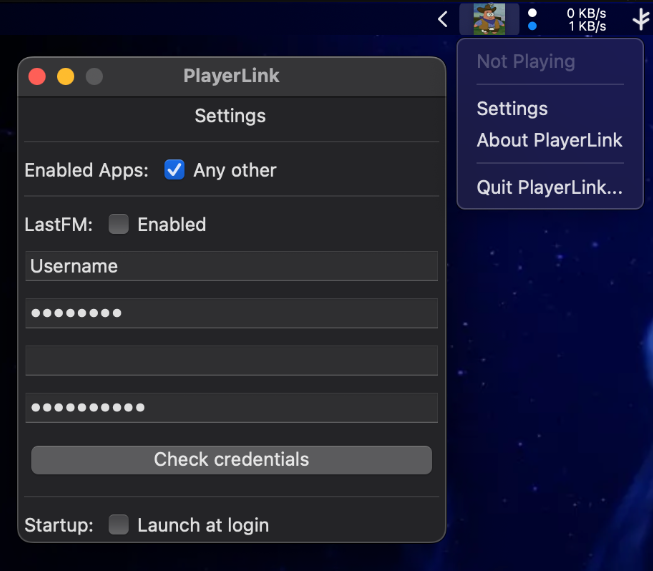
Task: Click the LastFM: label
Action: coord(59,224)
